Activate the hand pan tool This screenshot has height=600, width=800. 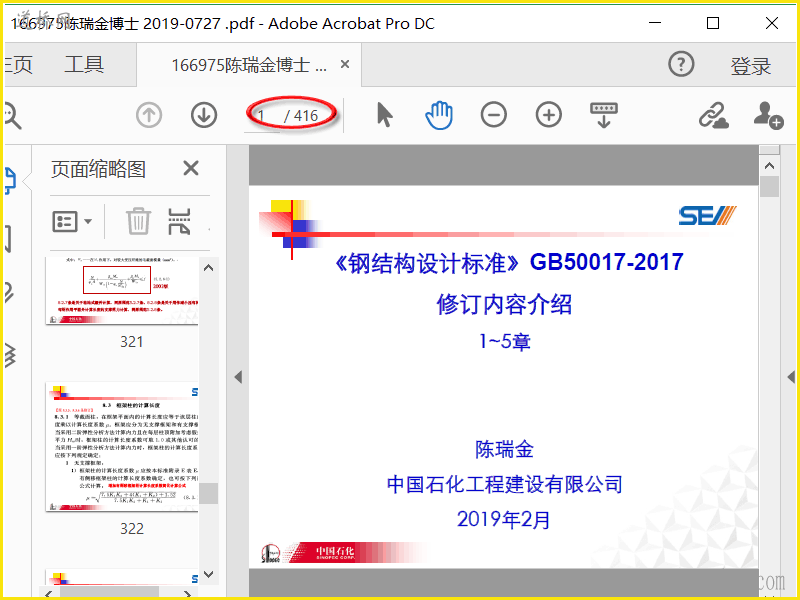(439, 115)
